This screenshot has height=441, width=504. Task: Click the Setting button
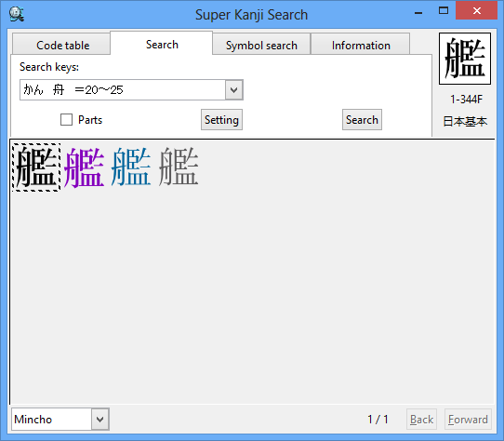pyautogui.click(x=221, y=120)
